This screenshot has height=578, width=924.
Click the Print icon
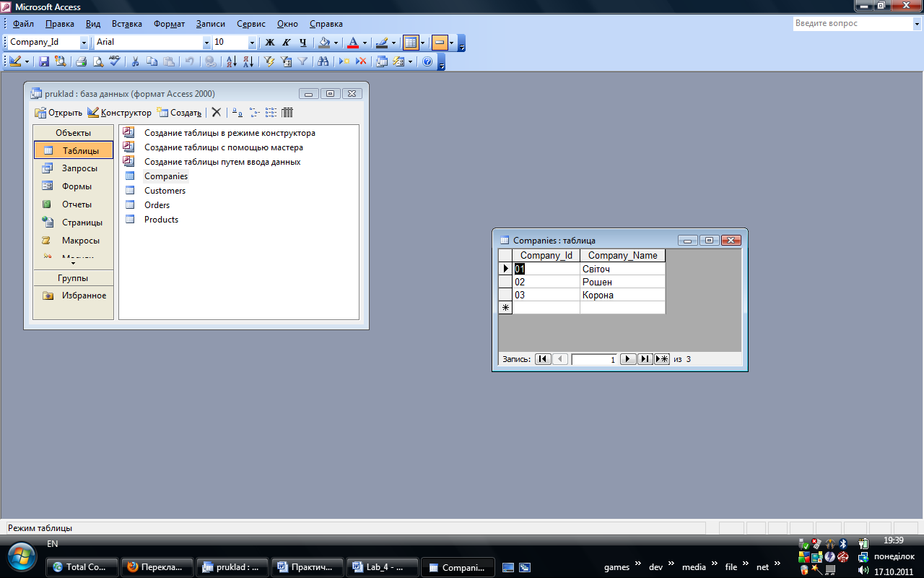point(82,62)
